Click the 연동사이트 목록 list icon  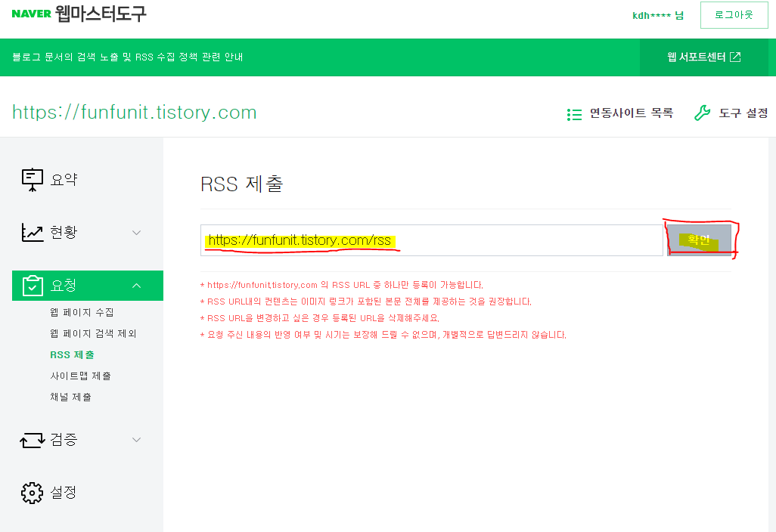click(x=574, y=115)
